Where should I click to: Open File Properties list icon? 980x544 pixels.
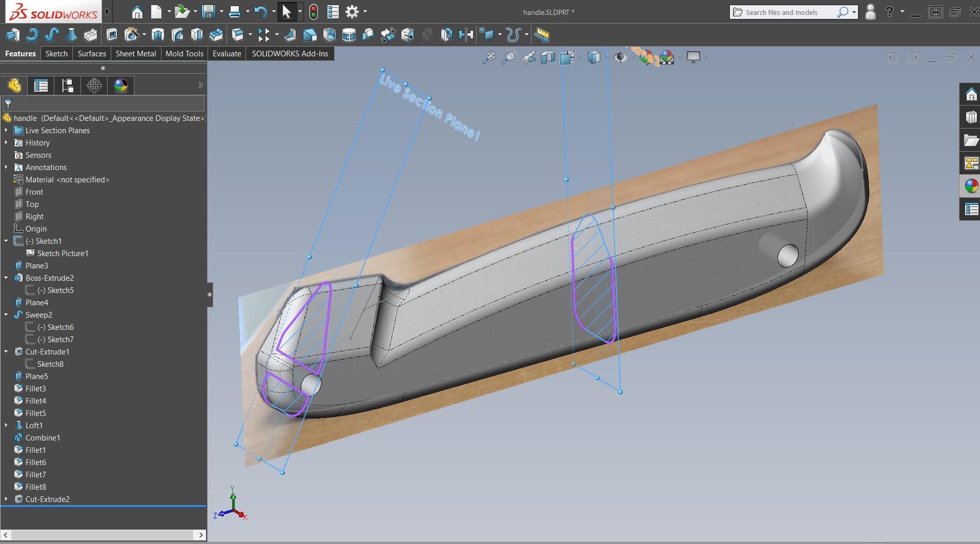click(x=333, y=12)
